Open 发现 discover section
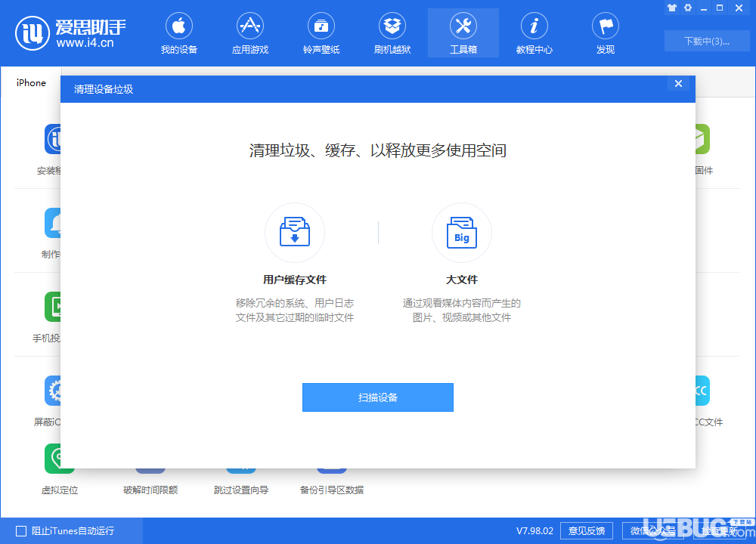 (606, 33)
